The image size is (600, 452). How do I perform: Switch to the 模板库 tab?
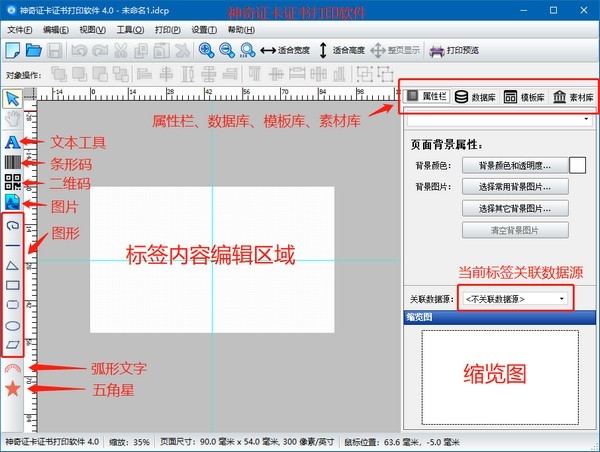click(524, 97)
